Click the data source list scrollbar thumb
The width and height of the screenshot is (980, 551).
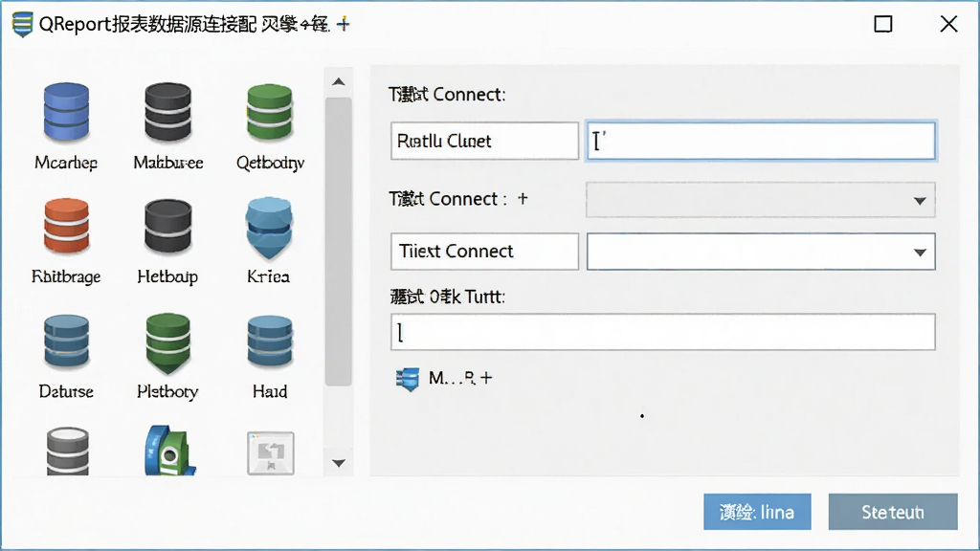[x=339, y=242]
